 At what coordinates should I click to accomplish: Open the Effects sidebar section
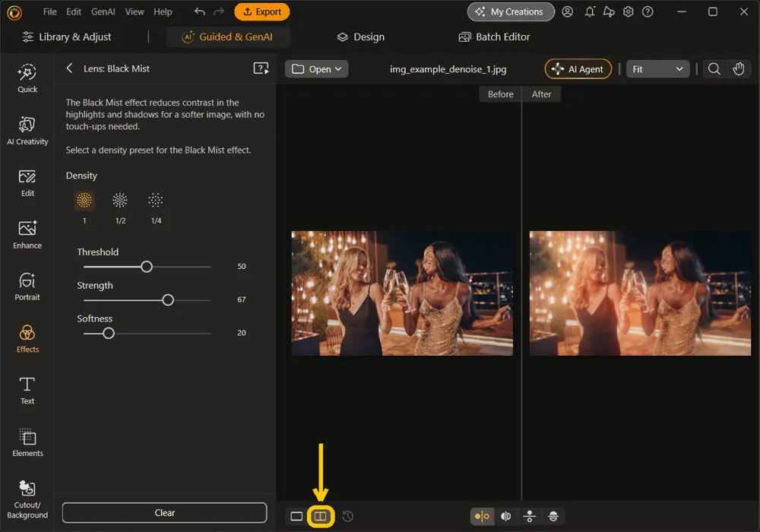[27, 339]
